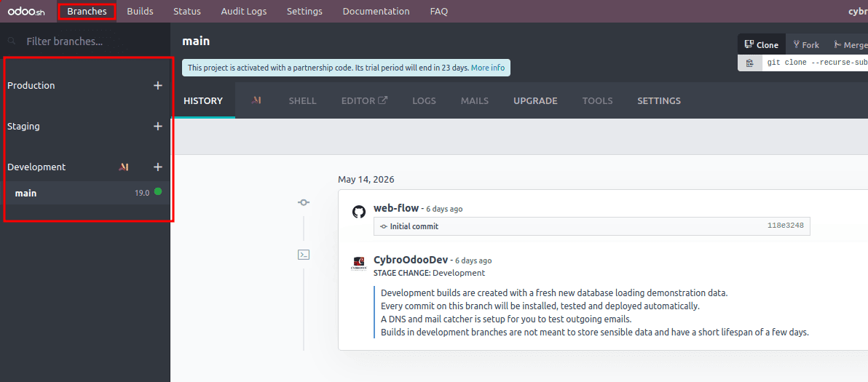Go to the Status page
Screen dimensions: 868x382
(x=187, y=11)
